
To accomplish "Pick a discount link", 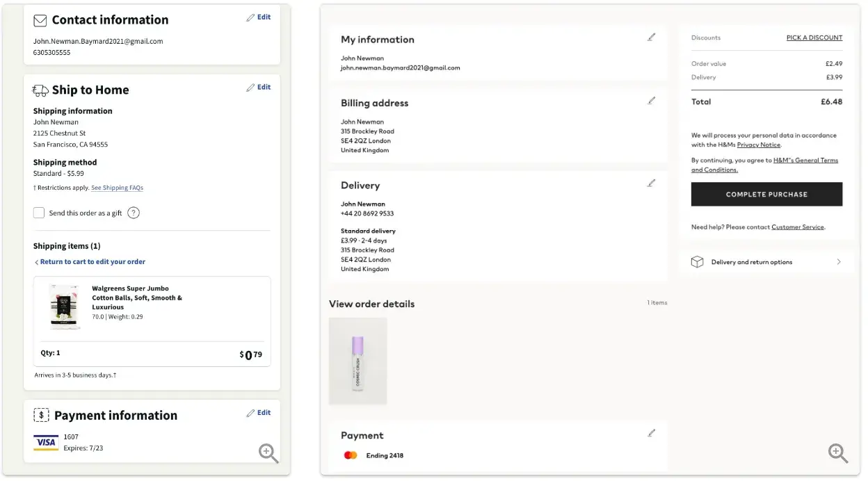I will 814,38.
